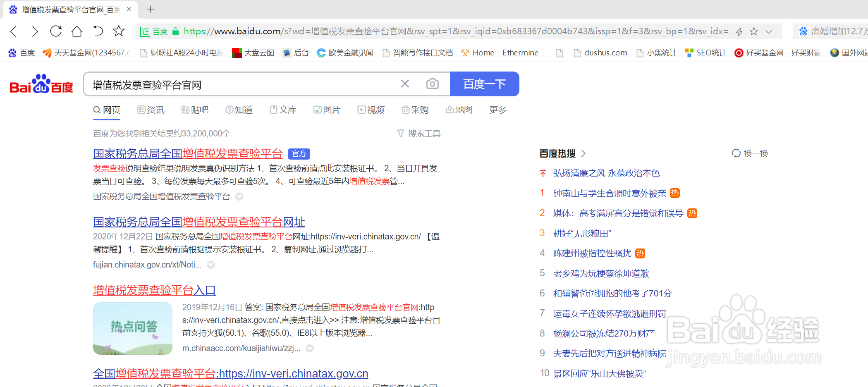Open hot search 杨澜公司被冻结270万财产

pos(604,334)
